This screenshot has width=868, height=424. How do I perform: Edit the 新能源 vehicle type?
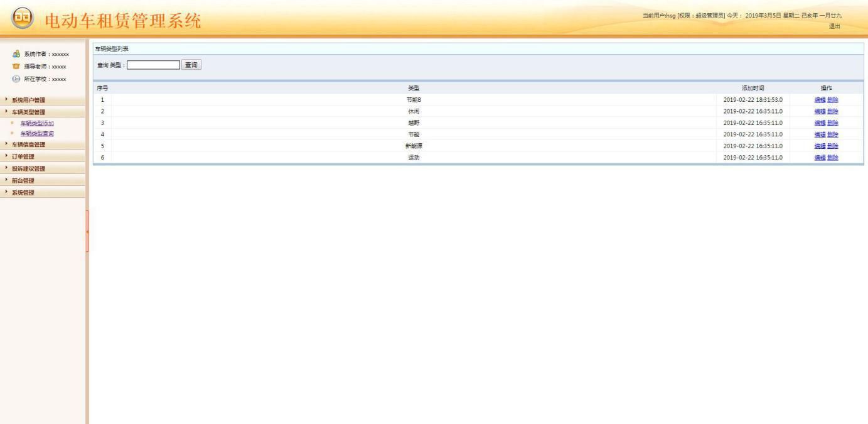coord(820,146)
